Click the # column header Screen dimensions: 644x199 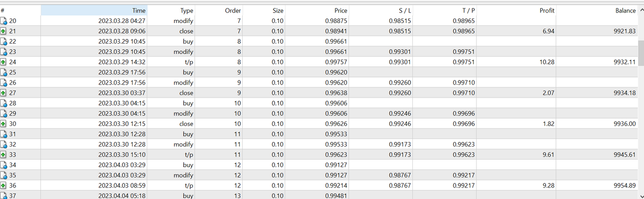(20, 10)
